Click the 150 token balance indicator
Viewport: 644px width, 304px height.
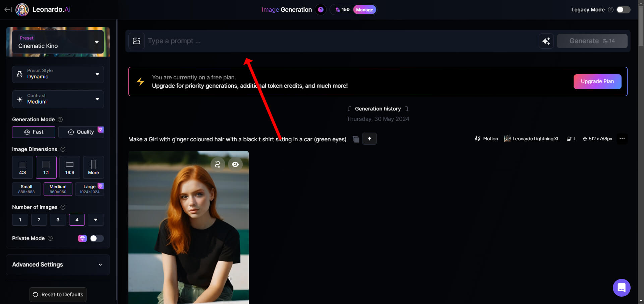(342, 10)
